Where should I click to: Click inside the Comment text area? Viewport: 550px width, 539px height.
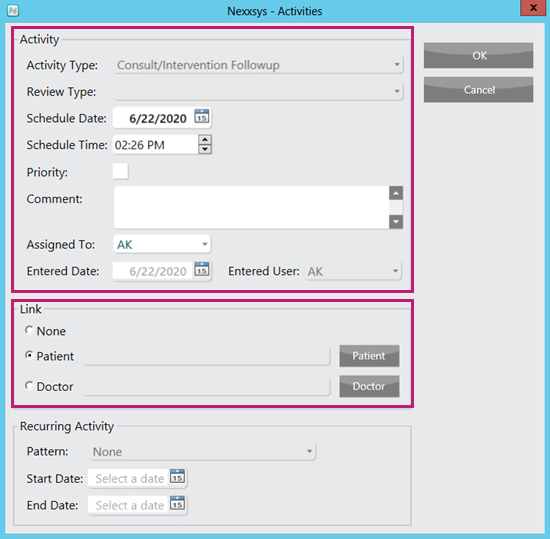click(x=251, y=207)
